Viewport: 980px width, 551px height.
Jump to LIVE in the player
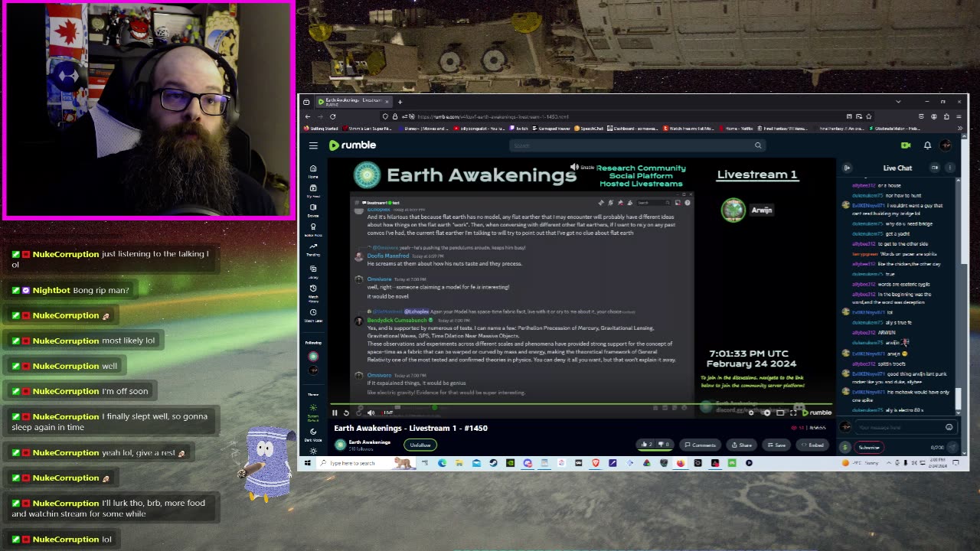pos(388,412)
